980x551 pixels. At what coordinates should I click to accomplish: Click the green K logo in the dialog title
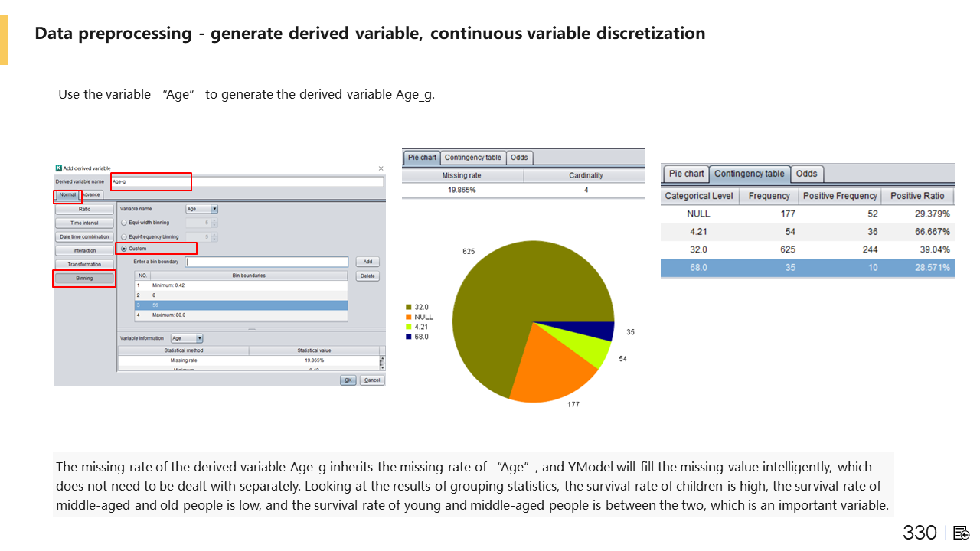[59, 168]
